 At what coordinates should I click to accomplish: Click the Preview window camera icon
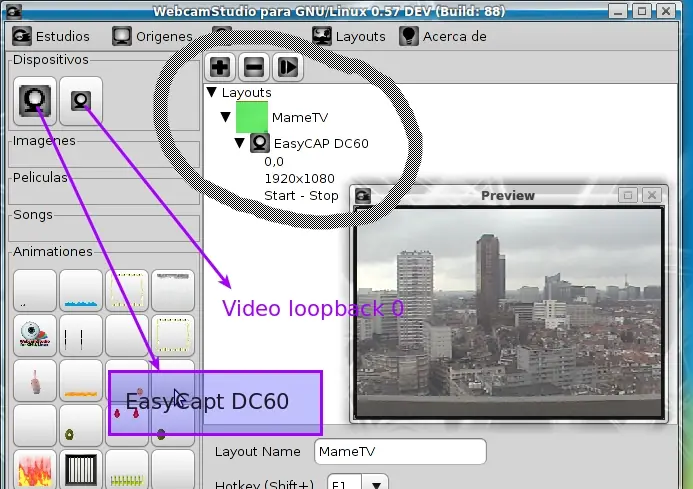coord(363,195)
